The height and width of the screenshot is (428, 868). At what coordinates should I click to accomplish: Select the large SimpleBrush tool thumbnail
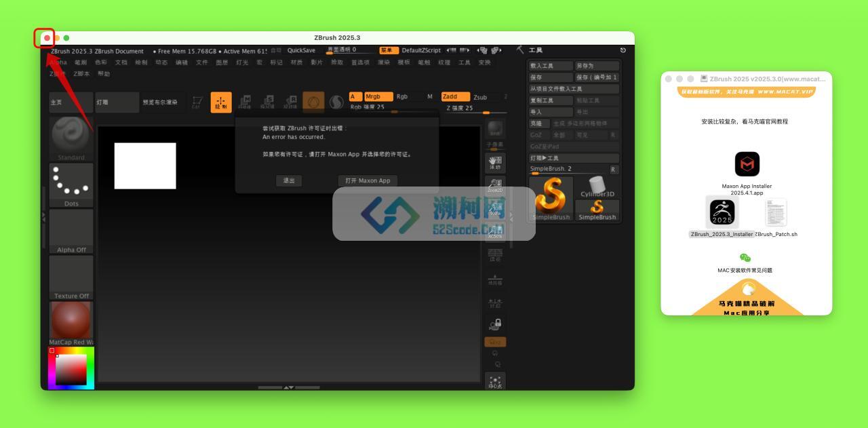click(x=551, y=199)
